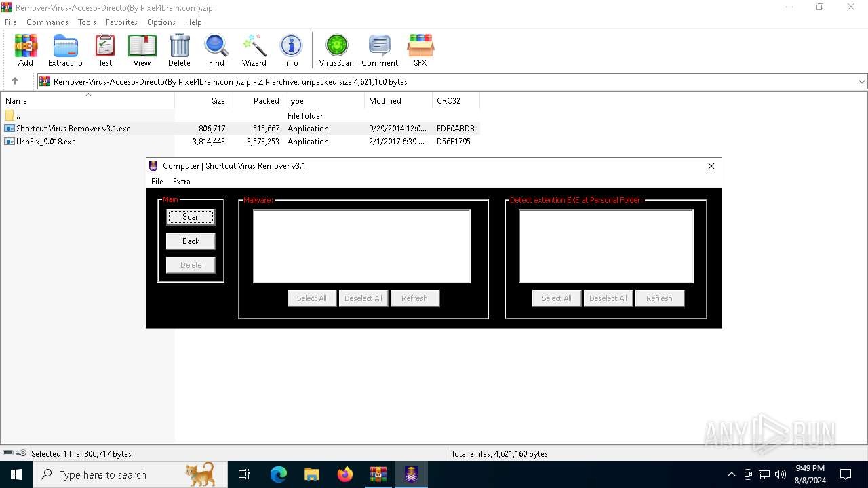868x488 pixels.
Task: Select size value 806,717
Action: click(x=212, y=129)
